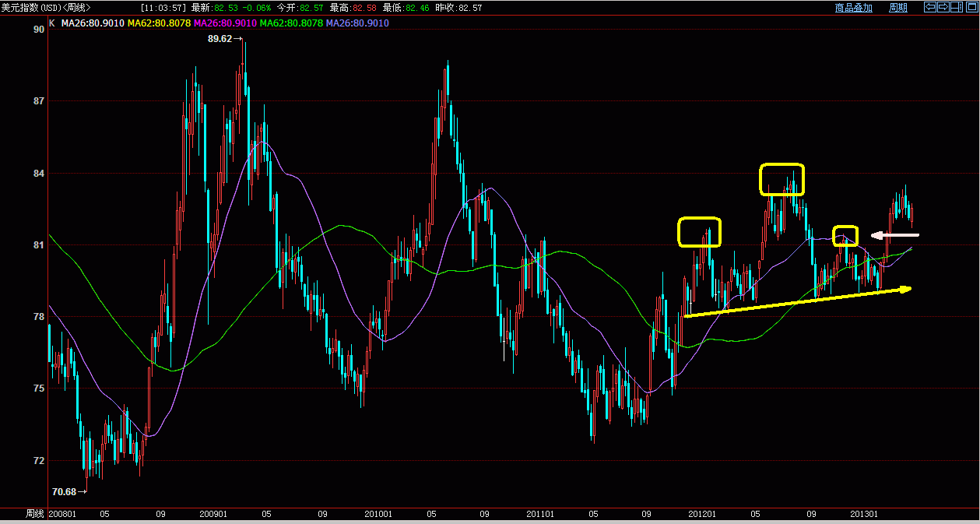Click the [11:03:57] timestamp
980x524 pixels.
point(165,7)
